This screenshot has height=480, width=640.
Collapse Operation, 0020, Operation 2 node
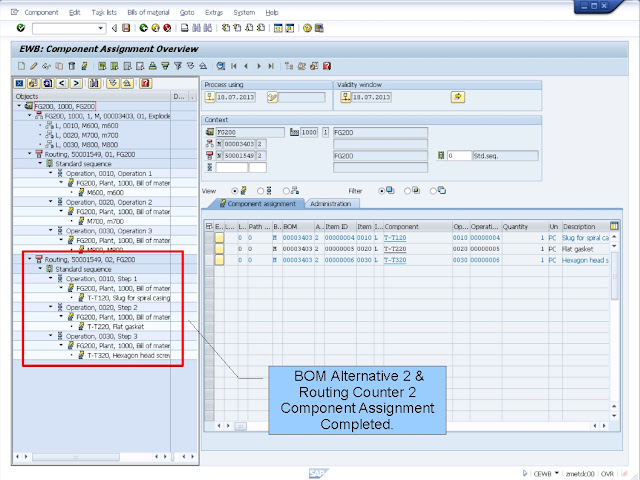coord(51,202)
